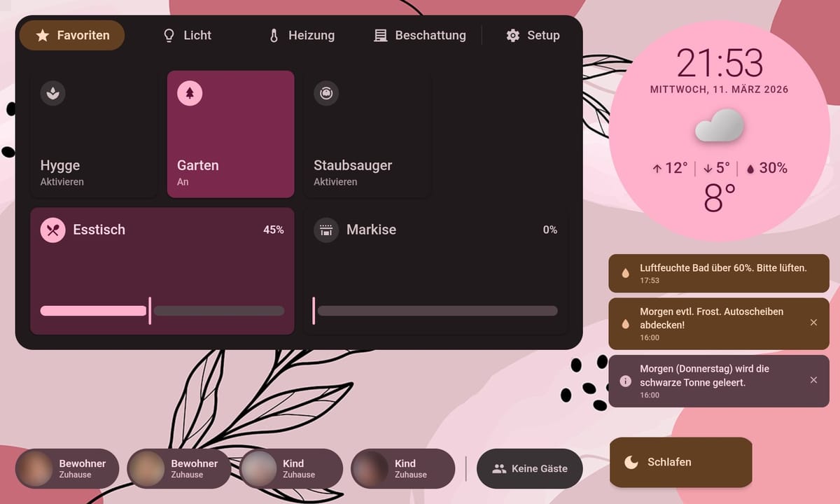
Task: Click the Esstisch 45% value
Action: point(274,230)
